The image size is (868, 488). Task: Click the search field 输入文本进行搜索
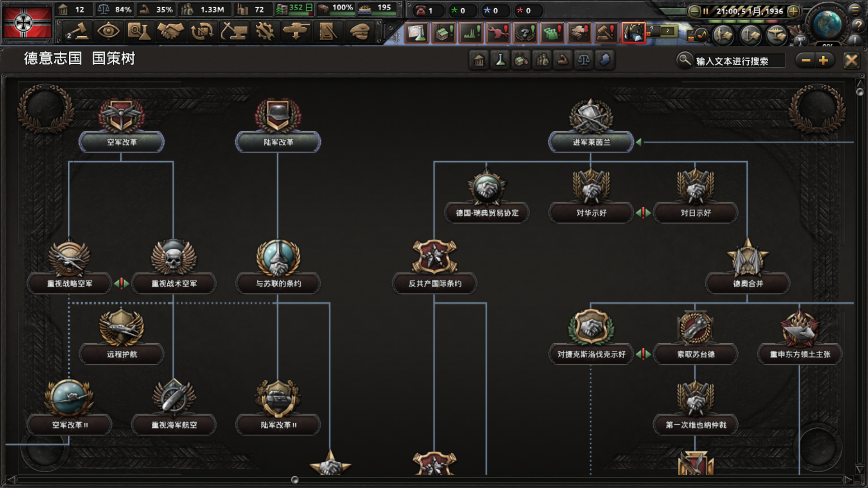740,61
